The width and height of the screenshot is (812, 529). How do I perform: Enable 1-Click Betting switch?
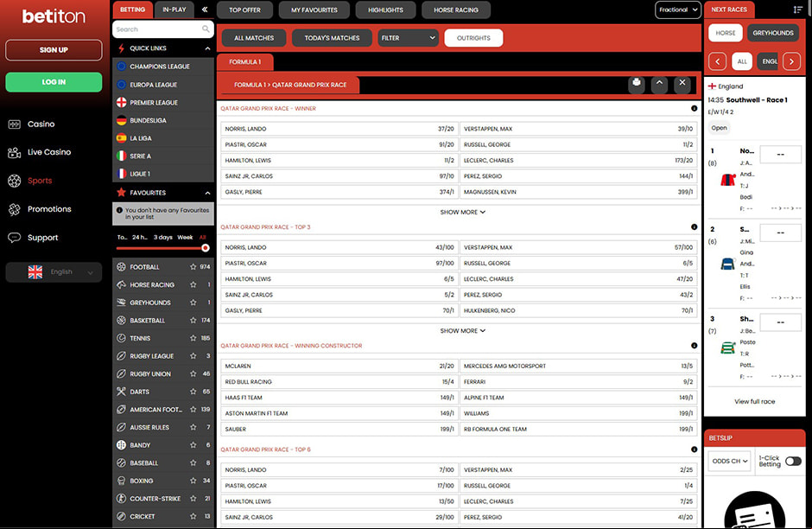(x=793, y=461)
